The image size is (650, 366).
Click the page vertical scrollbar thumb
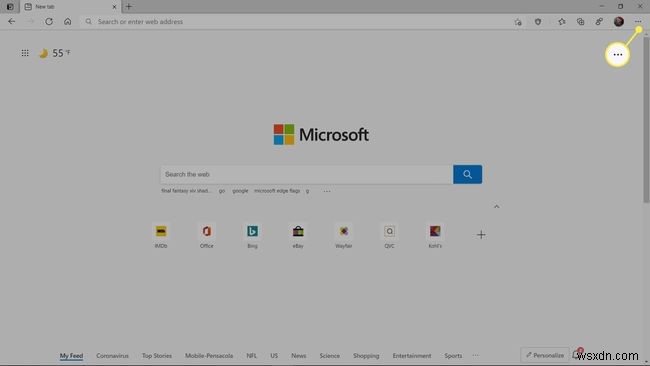pos(646,119)
